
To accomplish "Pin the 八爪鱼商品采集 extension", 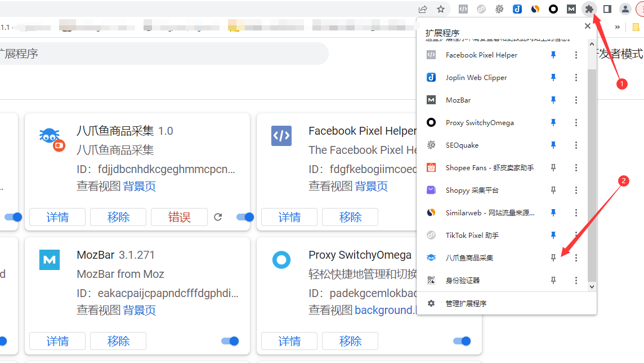I will pyautogui.click(x=553, y=258).
